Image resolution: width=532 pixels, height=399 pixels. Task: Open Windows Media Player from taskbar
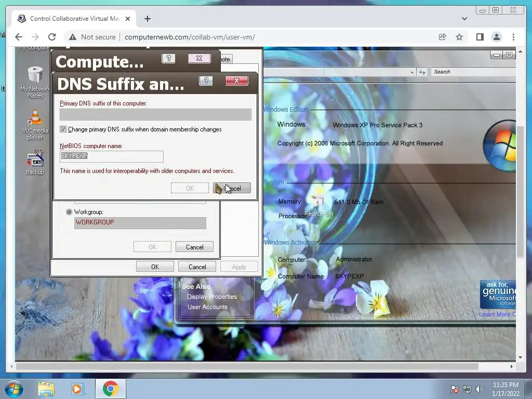point(77,389)
